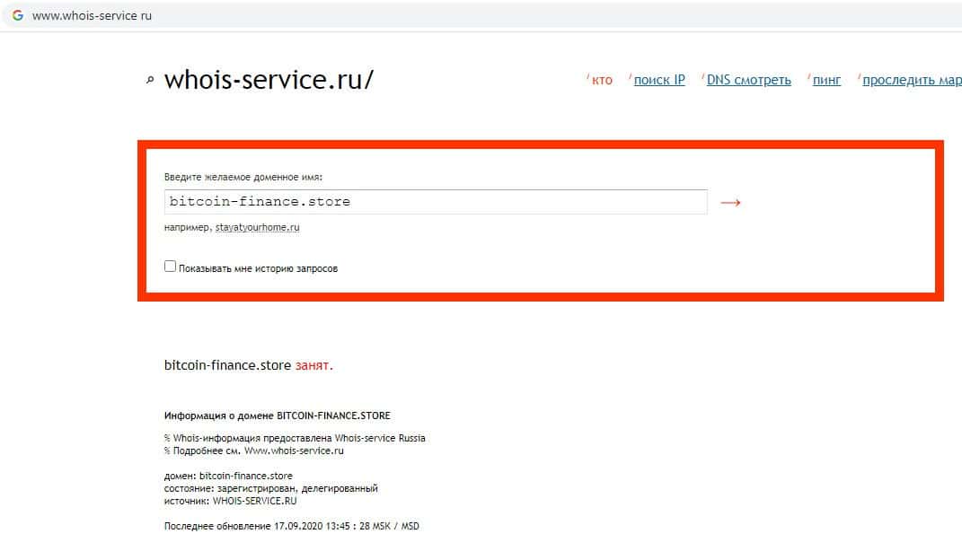Click the Google icon in address bar

coord(18,15)
